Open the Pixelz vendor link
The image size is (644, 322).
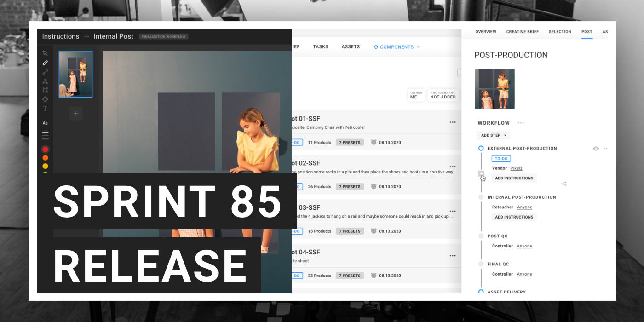[x=516, y=168]
